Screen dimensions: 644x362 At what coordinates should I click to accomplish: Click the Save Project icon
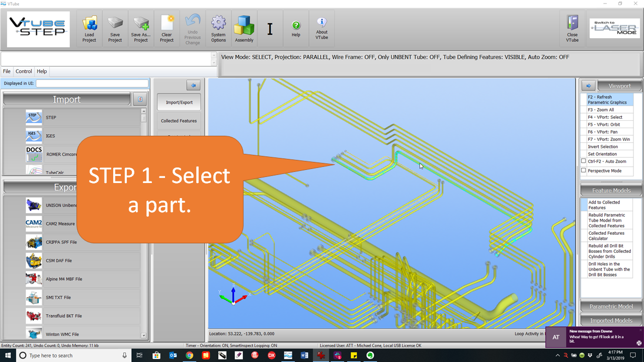pos(115,24)
